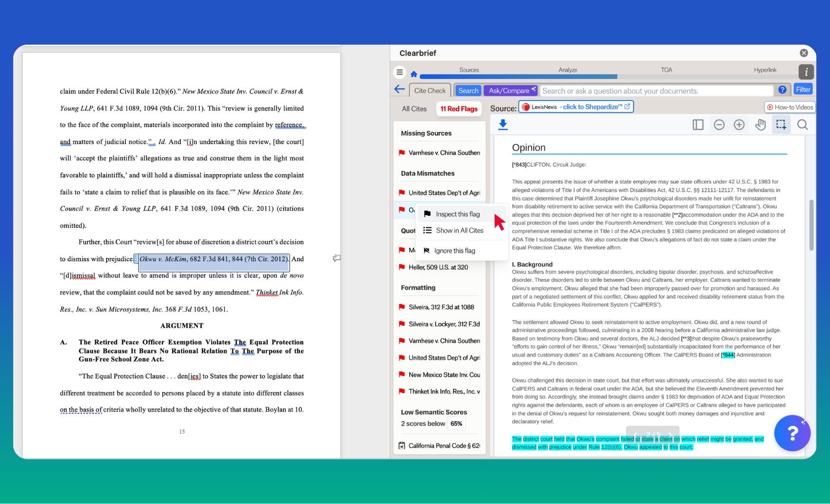
Task: Select the Search mode button
Action: point(468,91)
